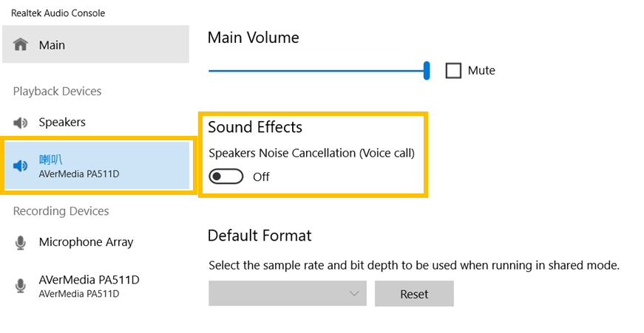Select Microphone Array recording device
Screen dimensions: 644x333
(x=86, y=242)
